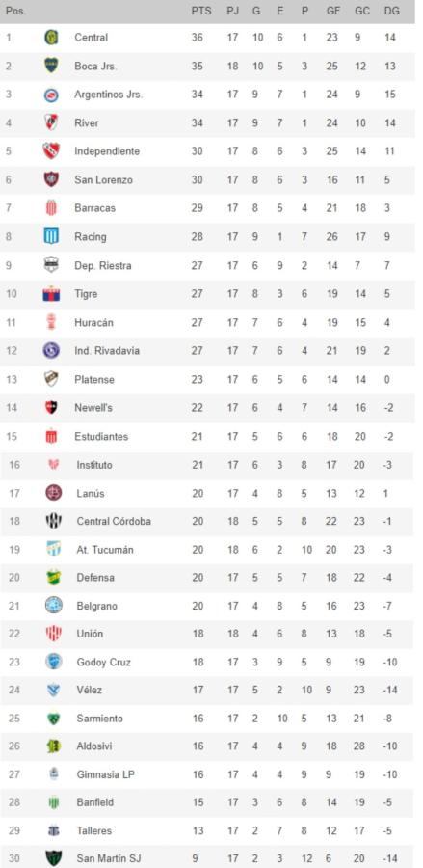Click the Pos. column header
423x868 pixels.
pyautogui.click(x=15, y=11)
